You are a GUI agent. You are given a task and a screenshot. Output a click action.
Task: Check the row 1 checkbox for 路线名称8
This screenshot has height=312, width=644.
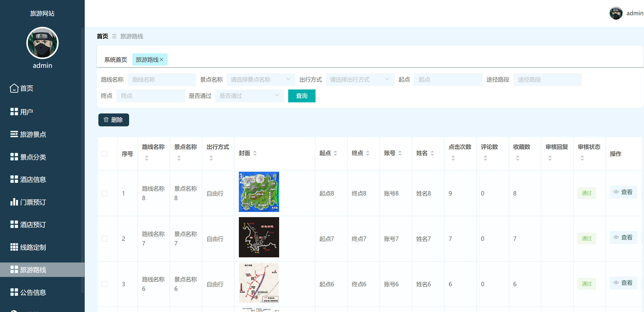[x=105, y=193]
